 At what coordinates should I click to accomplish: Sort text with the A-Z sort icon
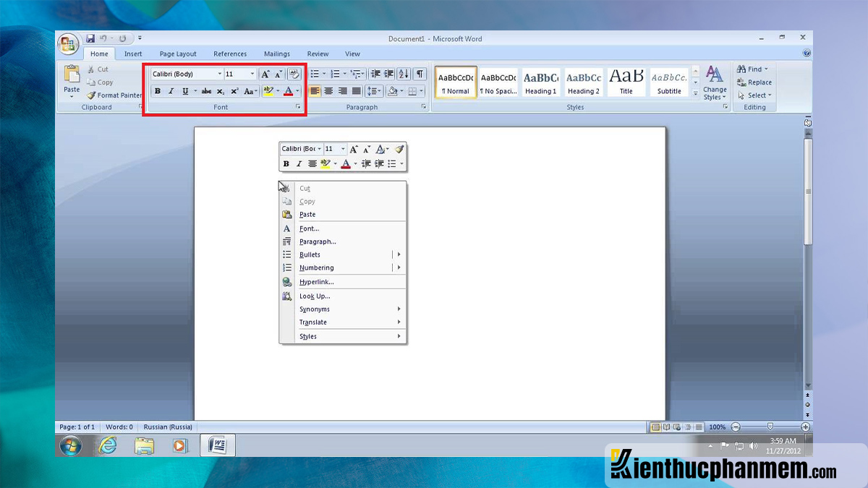click(404, 74)
